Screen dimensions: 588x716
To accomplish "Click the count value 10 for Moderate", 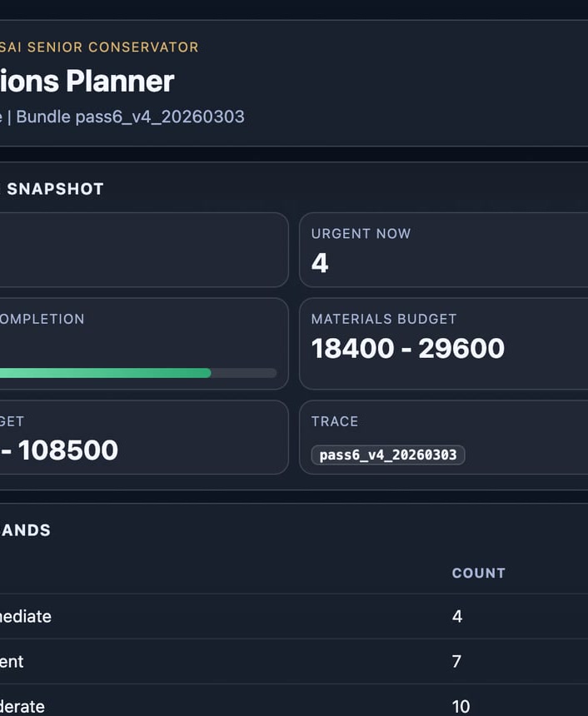I will pyautogui.click(x=461, y=705).
